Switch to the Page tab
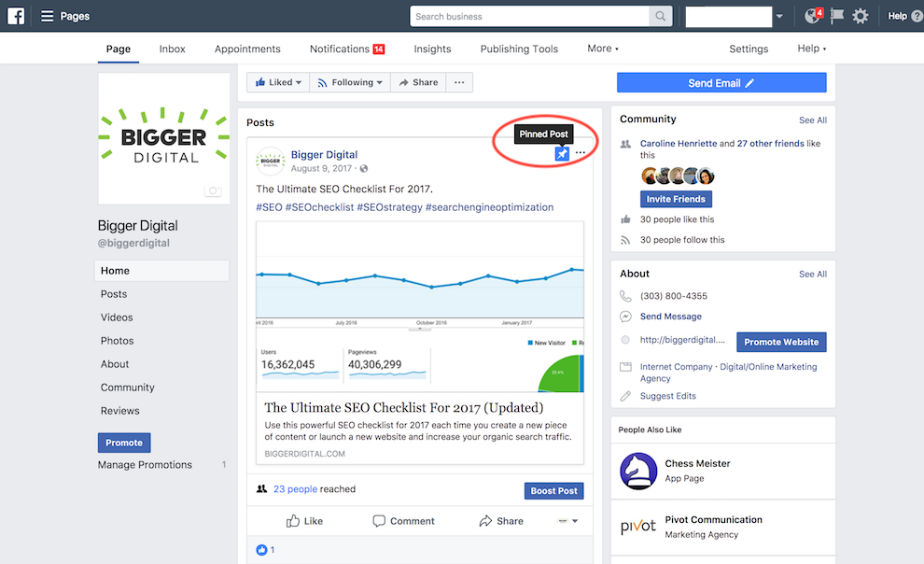Screen dimensions: 924x564 click(x=119, y=49)
